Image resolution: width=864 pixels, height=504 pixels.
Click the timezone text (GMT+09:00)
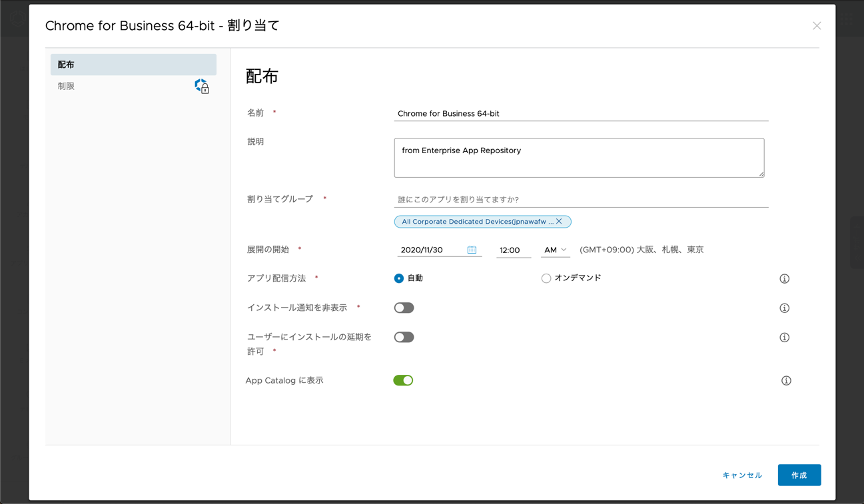[642, 250]
